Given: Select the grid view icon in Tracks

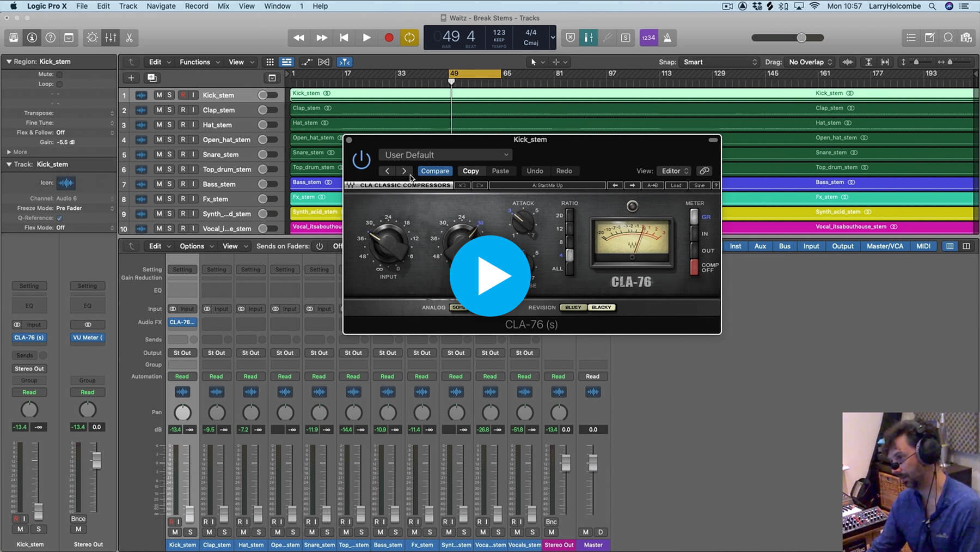Looking at the screenshot, I should (x=270, y=62).
